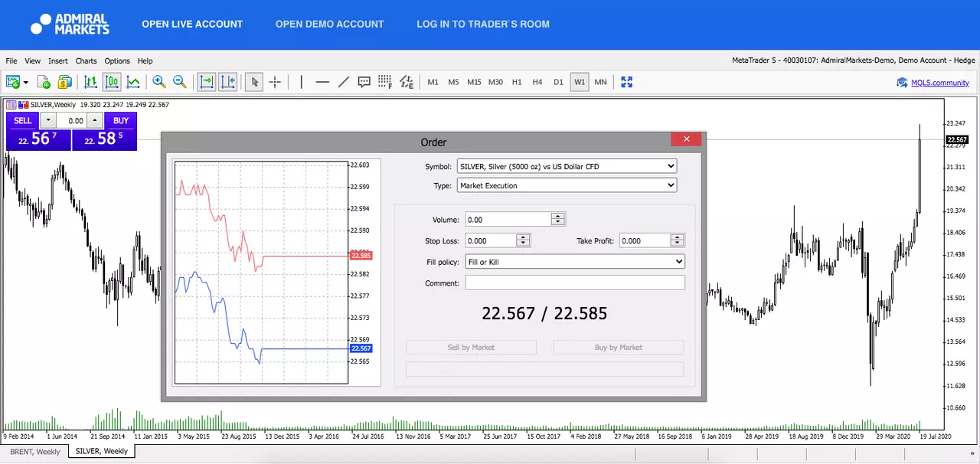Switch chart to candlestick mode
980x464 pixels.
[112, 82]
